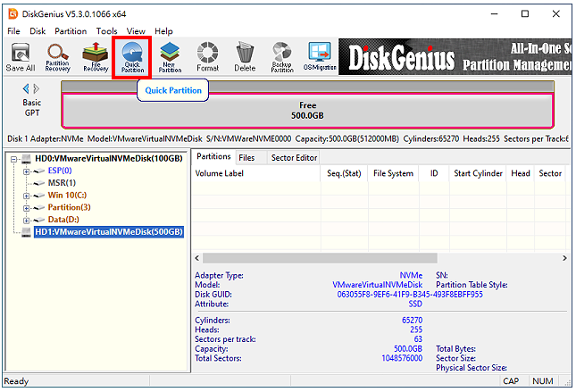This screenshot has width=576, height=392.
Task: Click the HD1 disk drive icon
Action: point(26,232)
